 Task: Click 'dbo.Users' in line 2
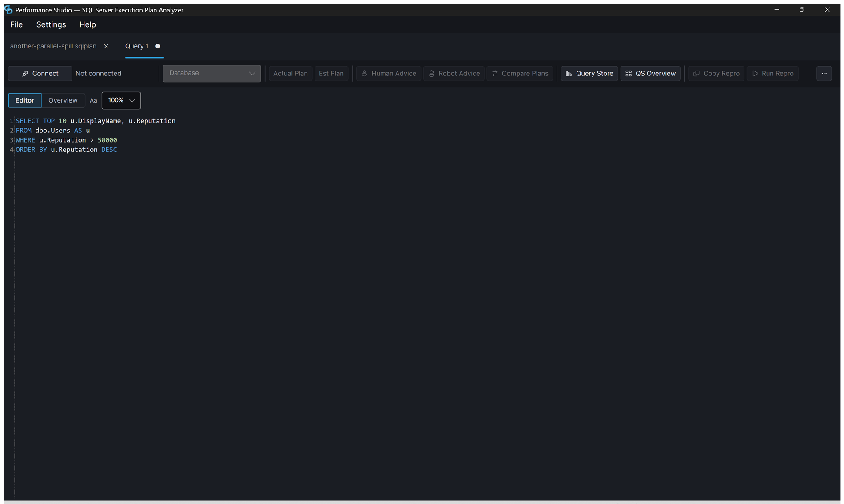(x=53, y=131)
